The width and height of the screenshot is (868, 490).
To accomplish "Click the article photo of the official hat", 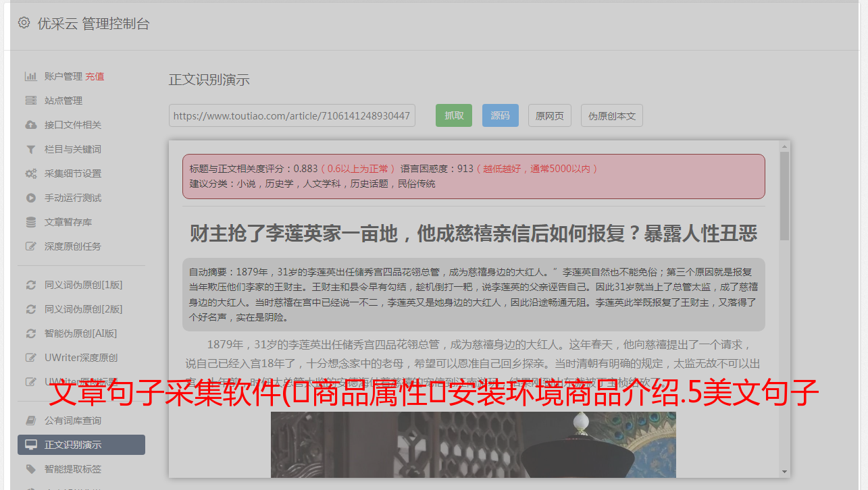I will (474, 445).
